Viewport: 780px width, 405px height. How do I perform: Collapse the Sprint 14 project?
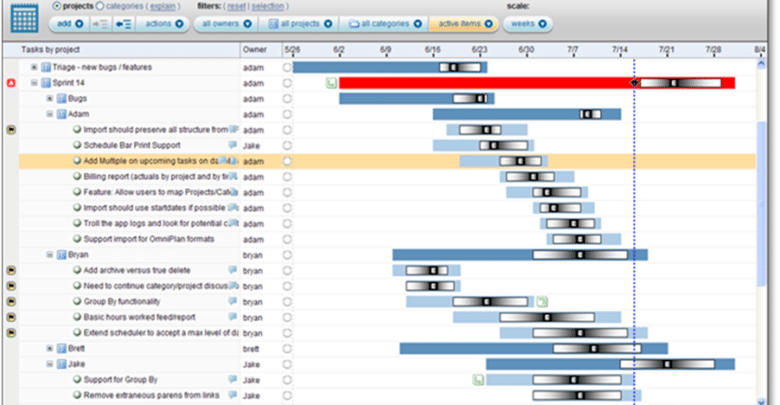coord(34,83)
